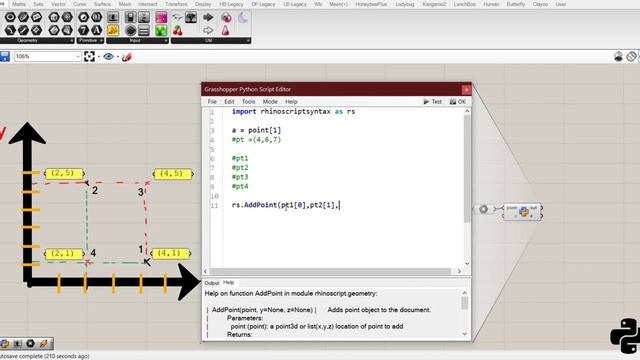Place cursor on 'a = point[1]' code line

[x=256, y=130]
